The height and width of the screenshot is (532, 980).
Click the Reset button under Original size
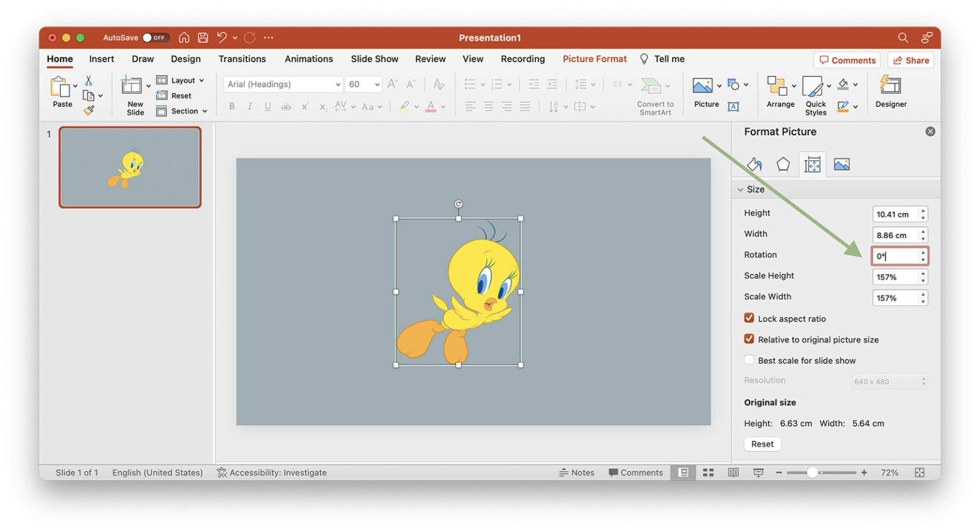coord(762,443)
